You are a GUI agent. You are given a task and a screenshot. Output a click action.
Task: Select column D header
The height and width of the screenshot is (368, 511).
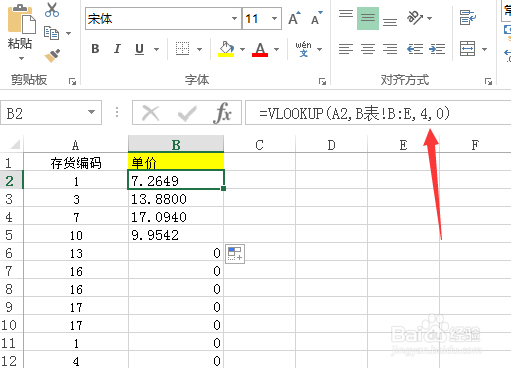pyautogui.click(x=331, y=145)
